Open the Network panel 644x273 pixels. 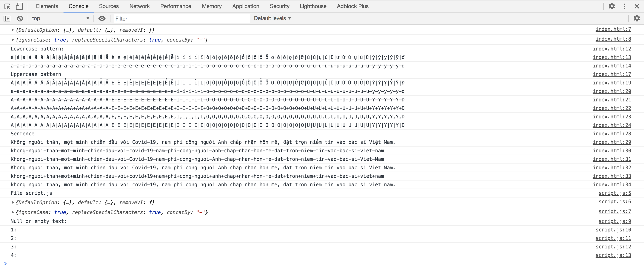[x=140, y=6]
